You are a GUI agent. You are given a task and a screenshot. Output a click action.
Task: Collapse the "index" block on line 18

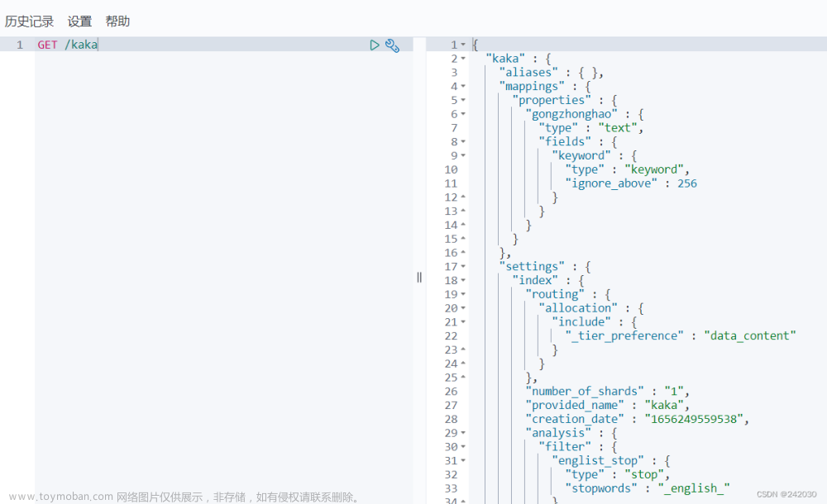[463, 280]
